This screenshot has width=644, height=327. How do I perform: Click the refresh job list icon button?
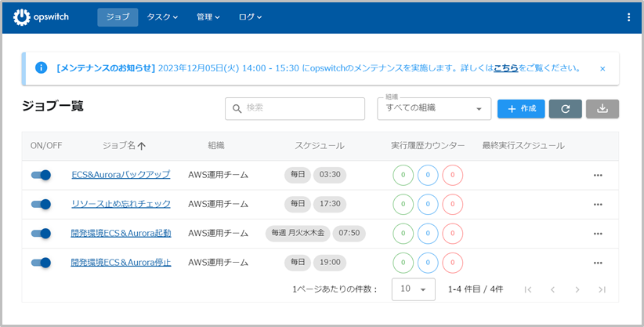(x=565, y=109)
